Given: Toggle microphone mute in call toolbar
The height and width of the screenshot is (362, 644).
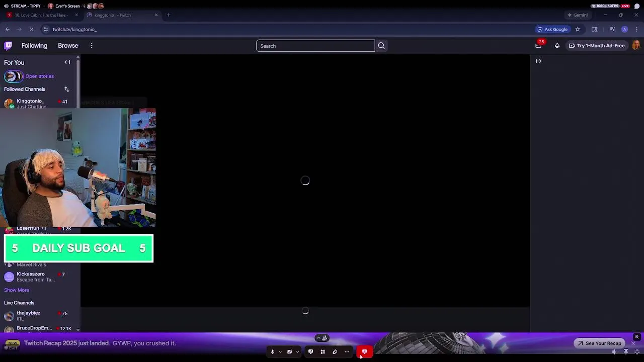Looking at the screenshot, I should tap(272, 352).
